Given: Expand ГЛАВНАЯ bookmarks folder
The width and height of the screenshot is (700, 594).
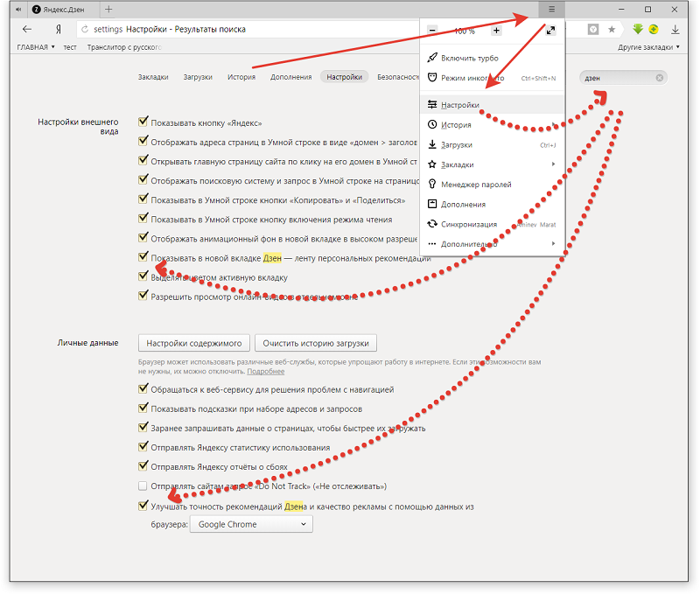Looking at the screenshot, I should [35, 47].
